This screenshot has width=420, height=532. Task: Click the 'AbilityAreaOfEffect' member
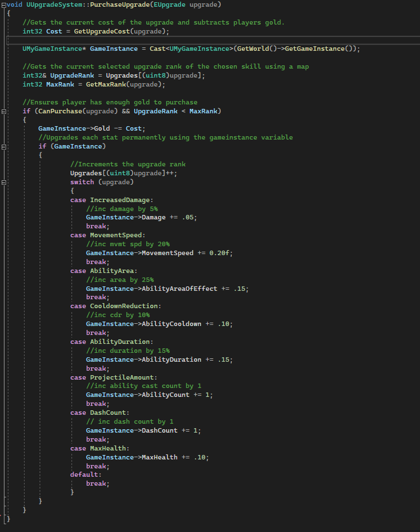pyautogui.click(x=179, y=289)
